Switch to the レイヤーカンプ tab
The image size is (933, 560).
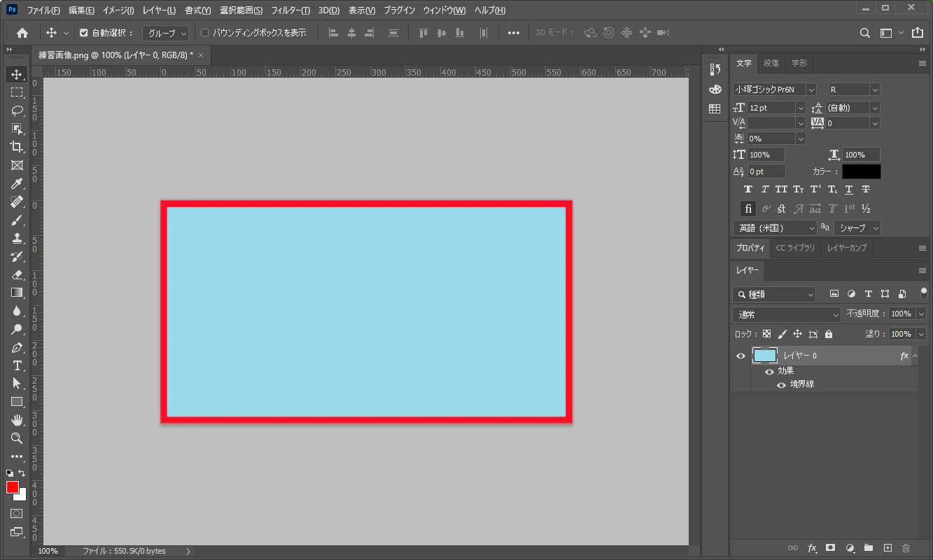tap(847, 248)
